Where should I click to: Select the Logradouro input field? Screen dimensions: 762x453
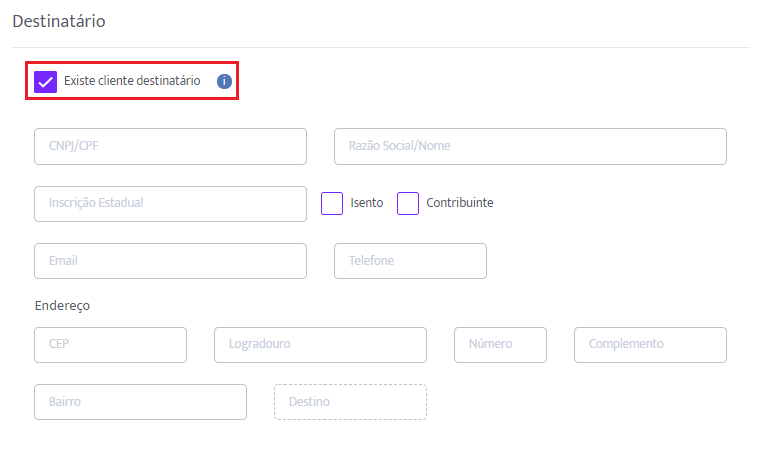click(320, 345)
